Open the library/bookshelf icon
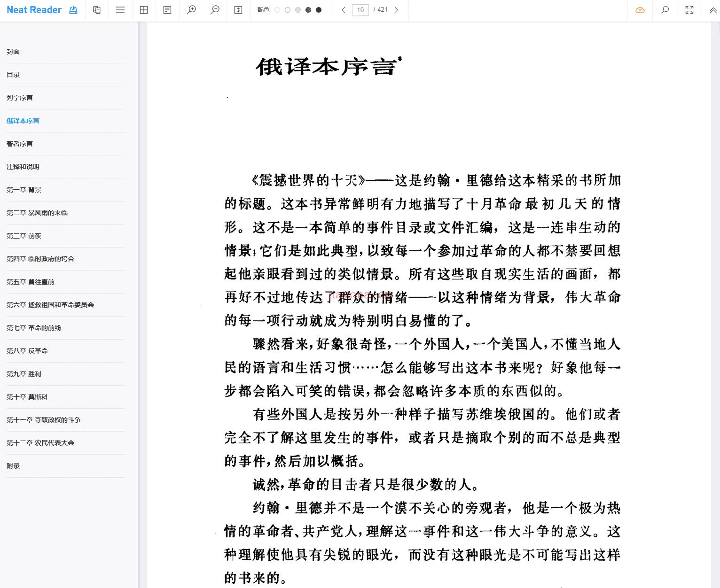Viewport: 720px width, 588px height. click(97, 10)
